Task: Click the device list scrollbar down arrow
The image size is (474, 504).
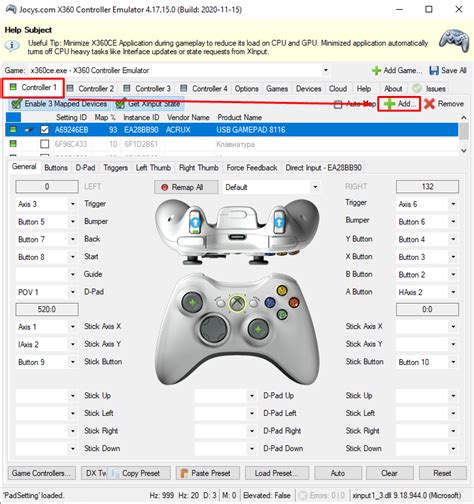Action: pos(464,151)
